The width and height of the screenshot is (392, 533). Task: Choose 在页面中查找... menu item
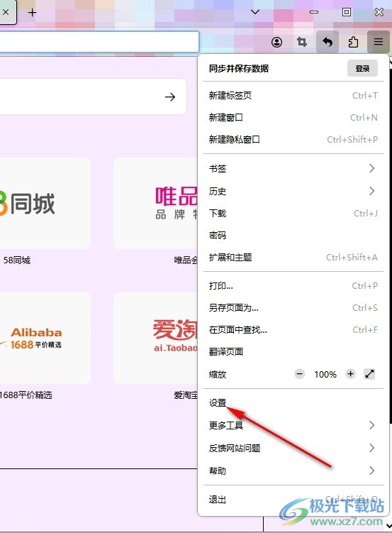point(293,330)
